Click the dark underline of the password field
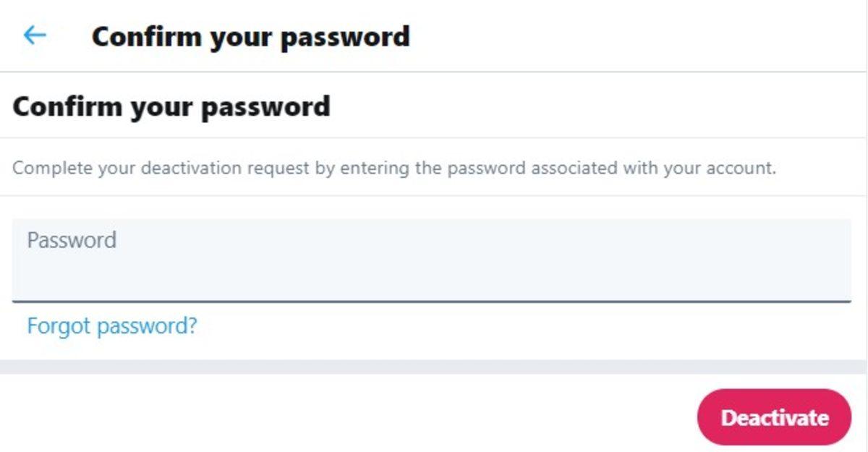The height and width of the screenshot is (452, 868). point(431,300)
